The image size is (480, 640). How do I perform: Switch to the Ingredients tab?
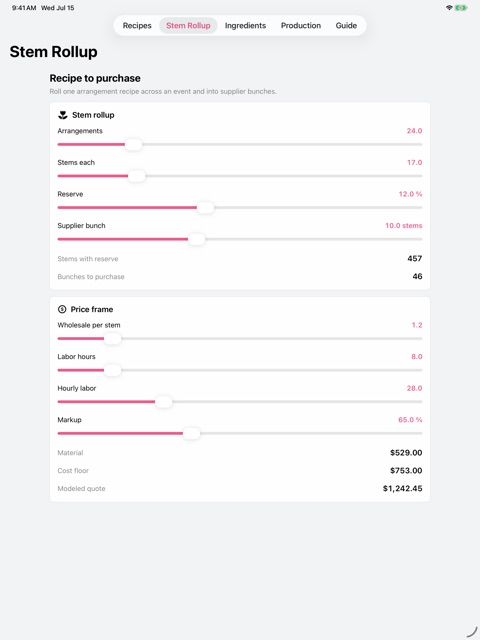click(x=245, y=25)
